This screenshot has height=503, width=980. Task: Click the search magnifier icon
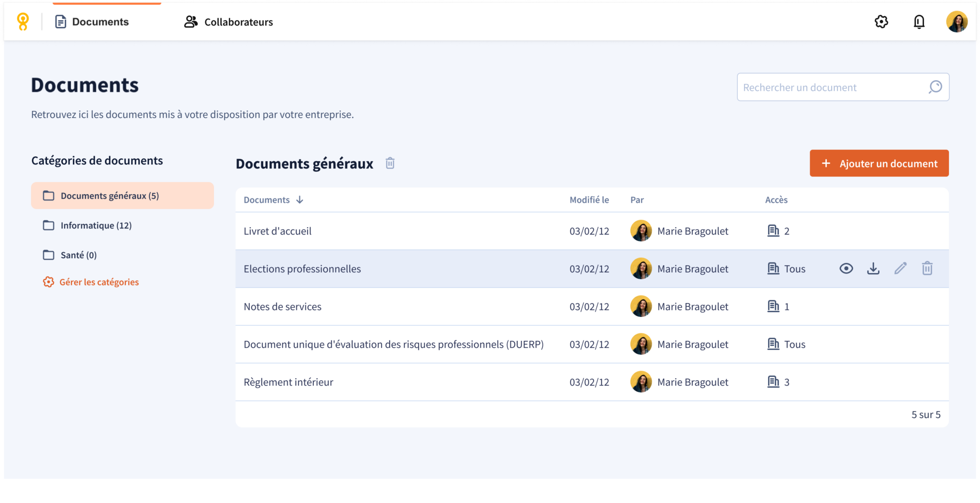pyautogui.click(x=934, y=87)
